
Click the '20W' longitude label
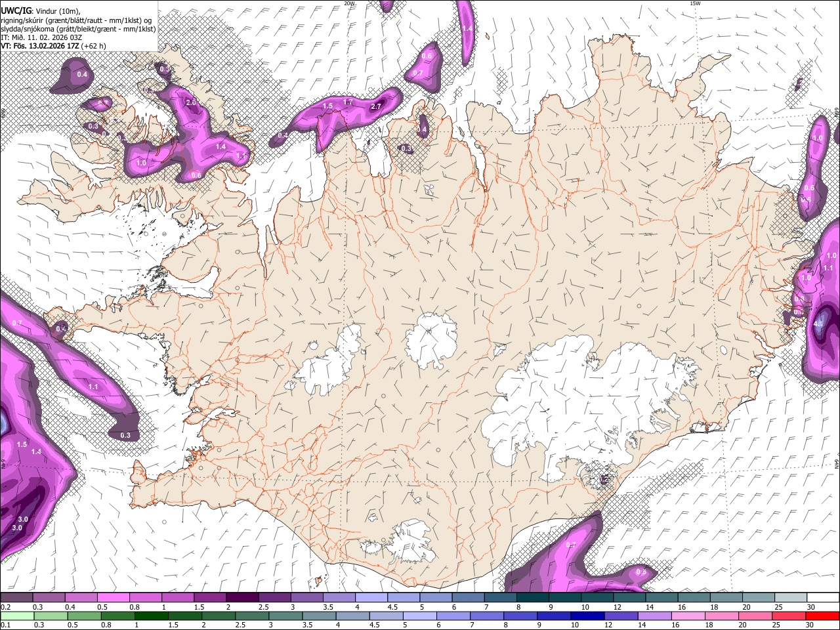349,3
